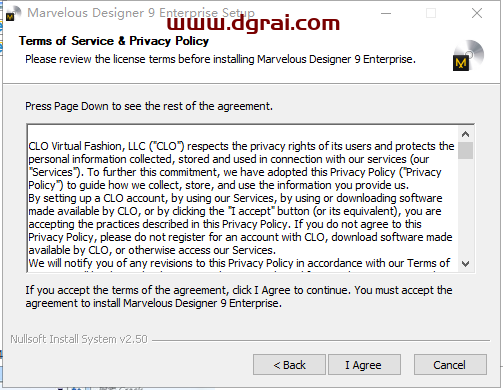The height and width of the screenshot is (390, 503).
Task: Cancel the Marvelous Designer setup
Action: [450, 365]
